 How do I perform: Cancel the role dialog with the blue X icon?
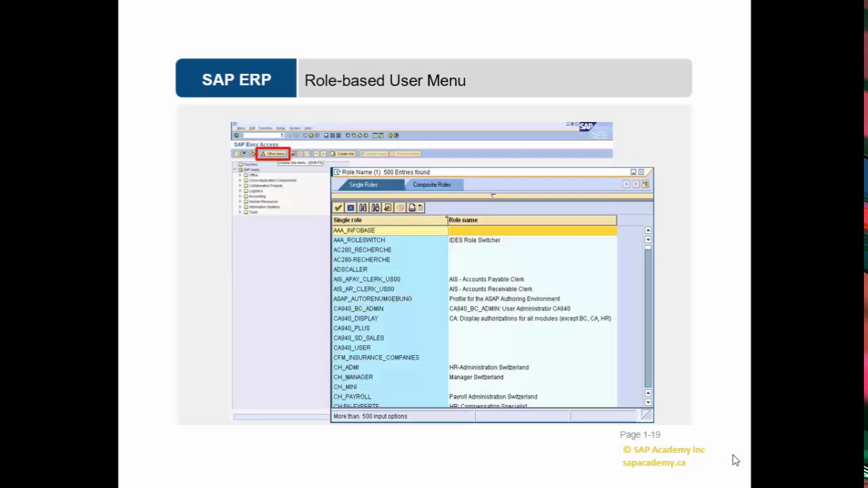(x=351, y=207)
